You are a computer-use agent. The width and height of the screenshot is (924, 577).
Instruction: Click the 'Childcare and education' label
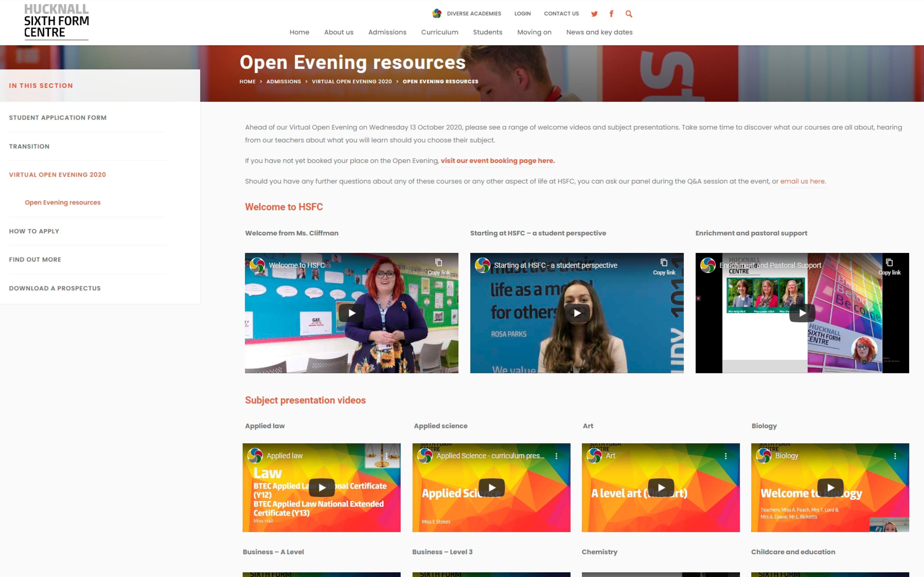pyautogui.click(x=793, y=552)
